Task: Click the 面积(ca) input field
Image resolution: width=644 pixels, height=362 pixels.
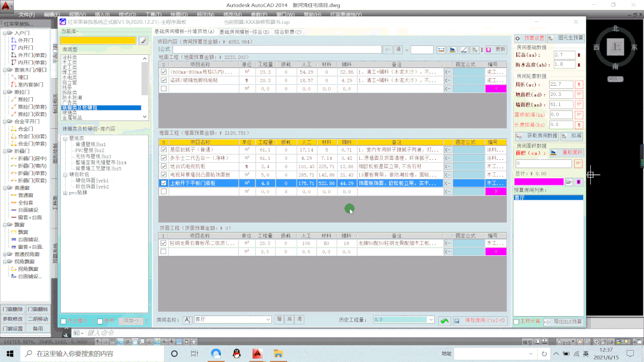Action: 543,163
